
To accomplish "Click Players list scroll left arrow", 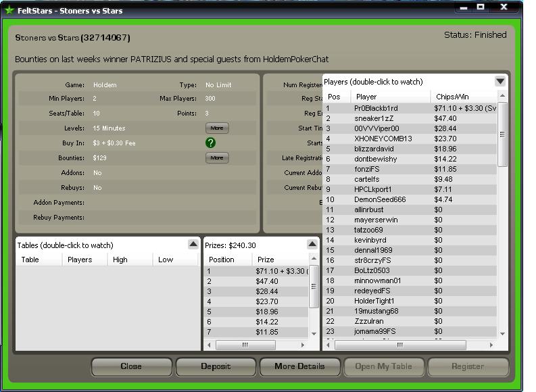I will pos(328,345).
